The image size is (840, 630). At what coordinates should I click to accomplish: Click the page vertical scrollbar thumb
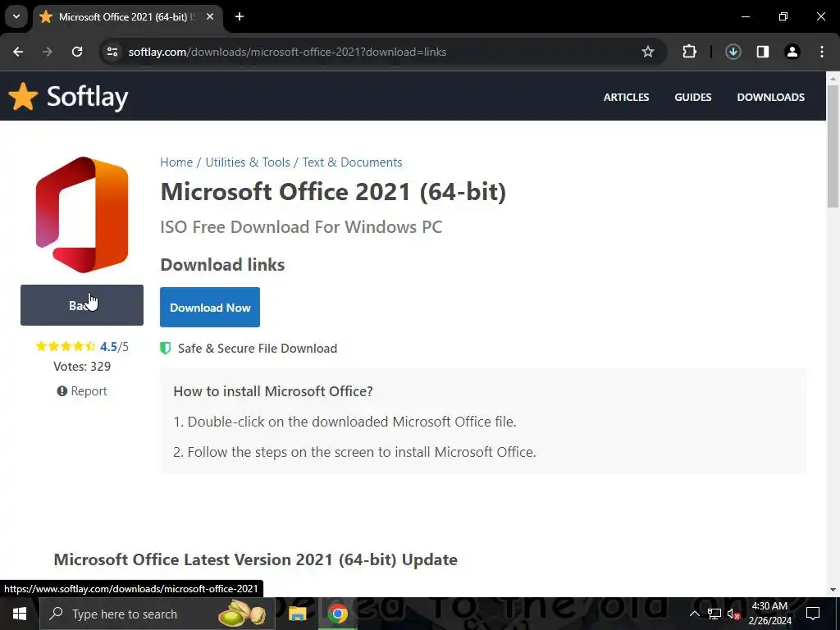[x=833, y=146]
